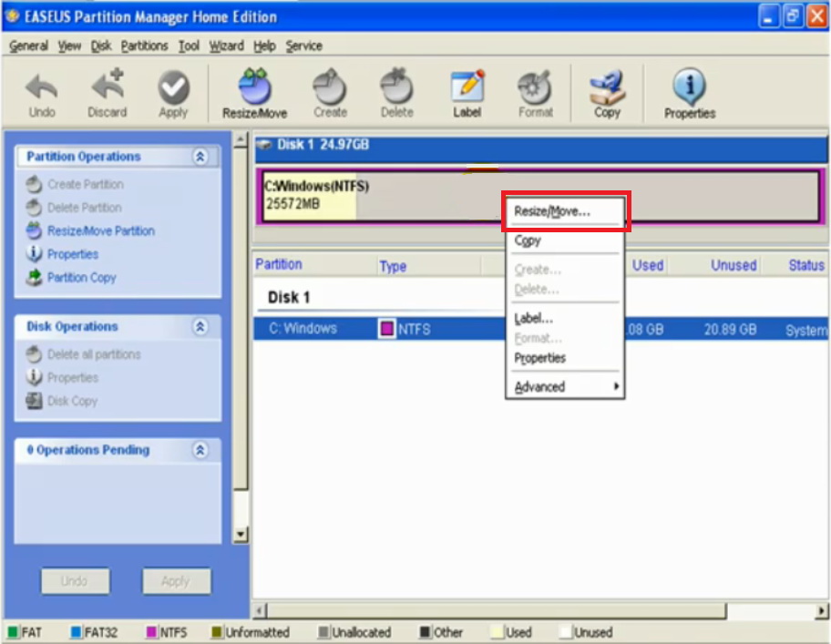Viewport: 831px width, 644px height.
Task: Click the Disk Copy sidebar icon
Action: [34, 401]
